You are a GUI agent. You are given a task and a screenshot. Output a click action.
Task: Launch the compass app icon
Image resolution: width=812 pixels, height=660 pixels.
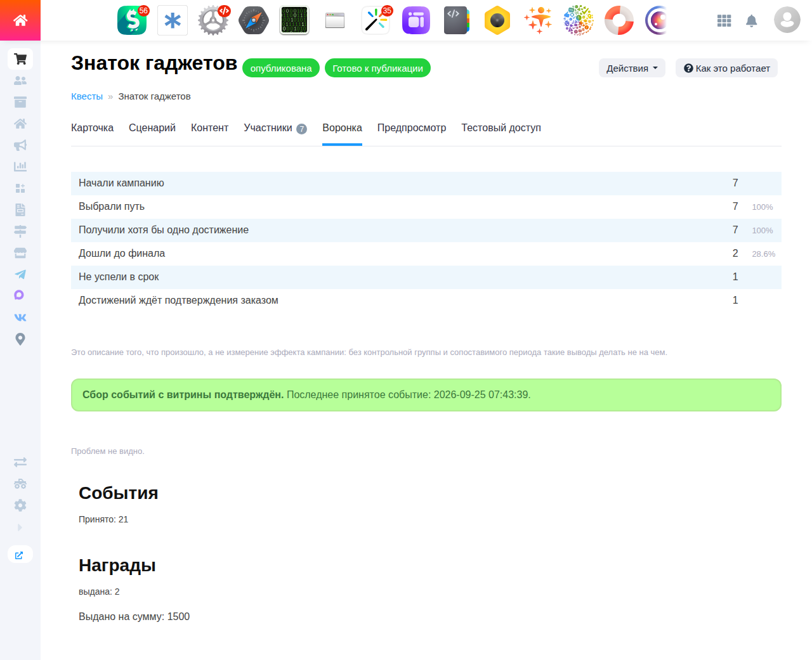pos(254,20)
